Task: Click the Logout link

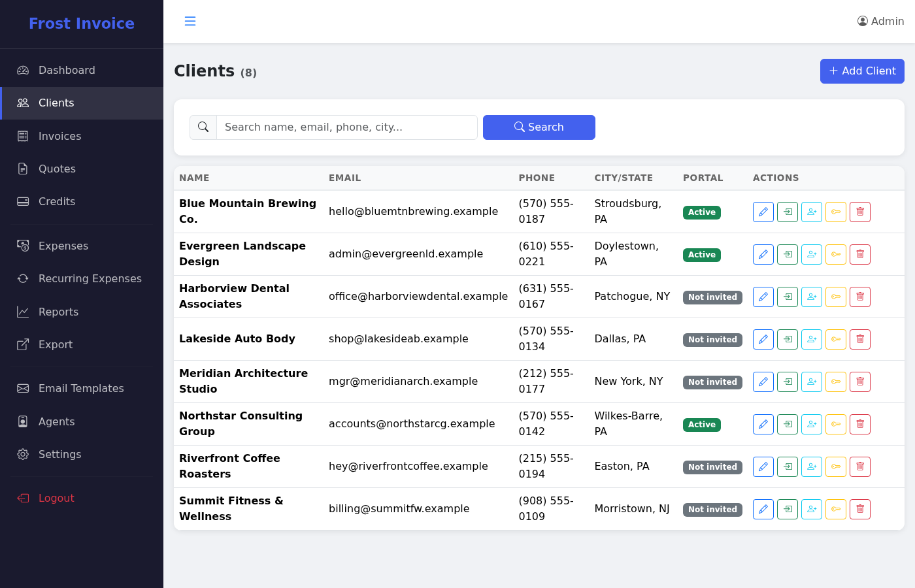Action: tap(56, 498)
